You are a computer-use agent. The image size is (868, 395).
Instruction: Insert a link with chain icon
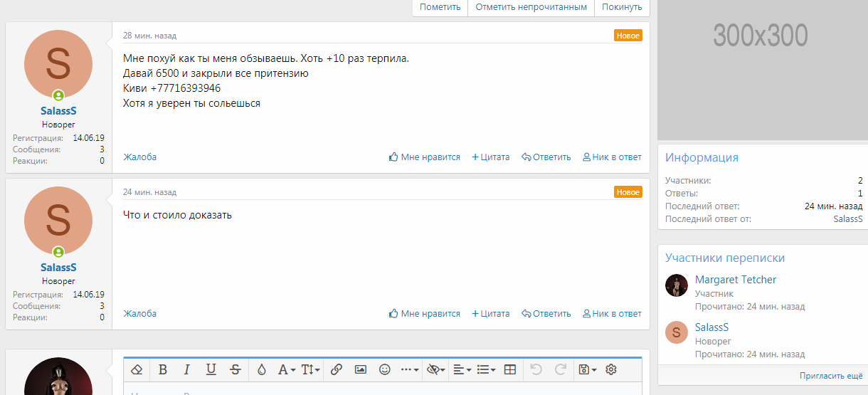337,369
